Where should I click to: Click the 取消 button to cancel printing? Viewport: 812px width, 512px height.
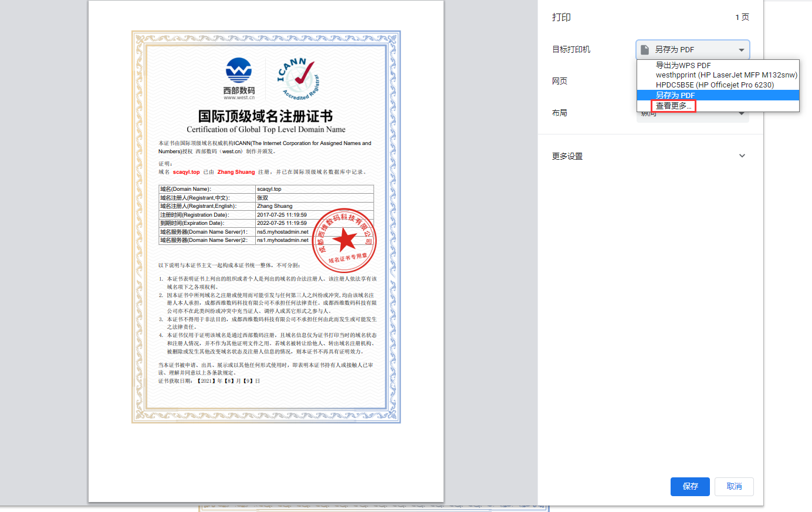(734, 486)
